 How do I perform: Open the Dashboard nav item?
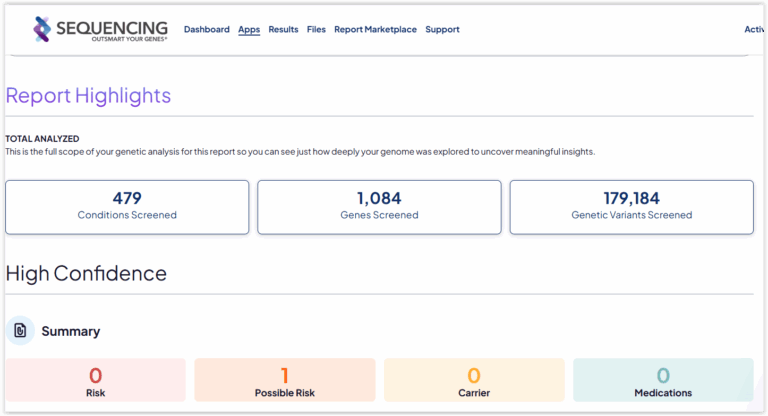pyautogui.click(x=207, y=30)
